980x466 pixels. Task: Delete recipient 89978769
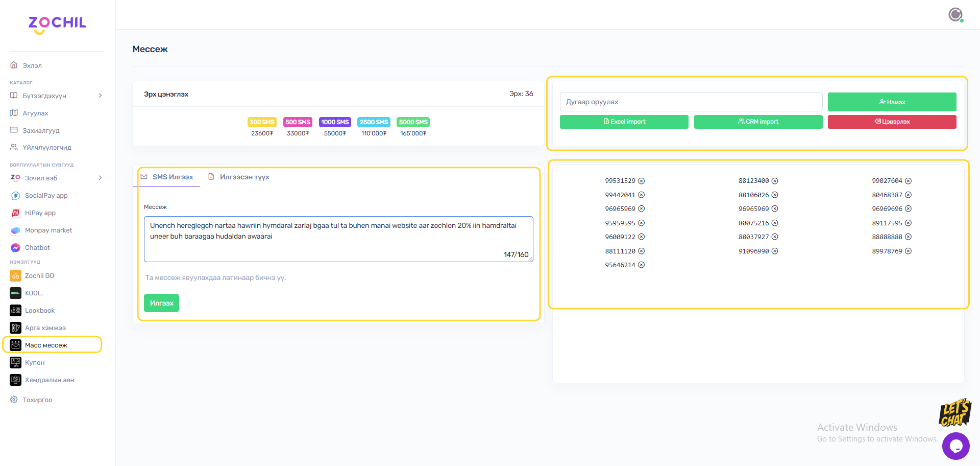(909, 251)
